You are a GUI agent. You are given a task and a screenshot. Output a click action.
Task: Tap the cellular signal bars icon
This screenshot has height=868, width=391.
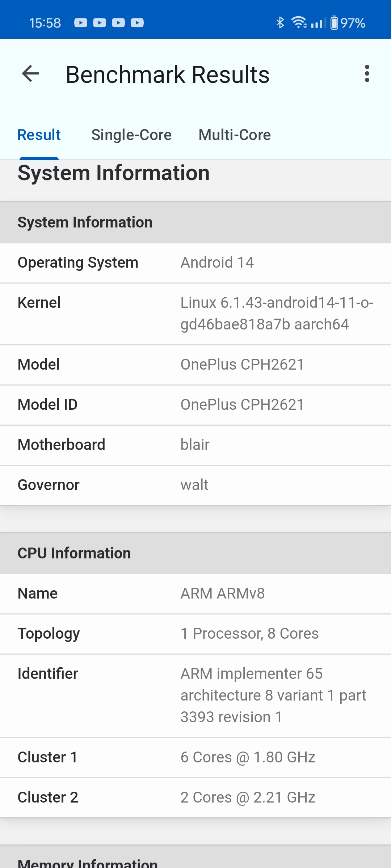click(318, 23)
